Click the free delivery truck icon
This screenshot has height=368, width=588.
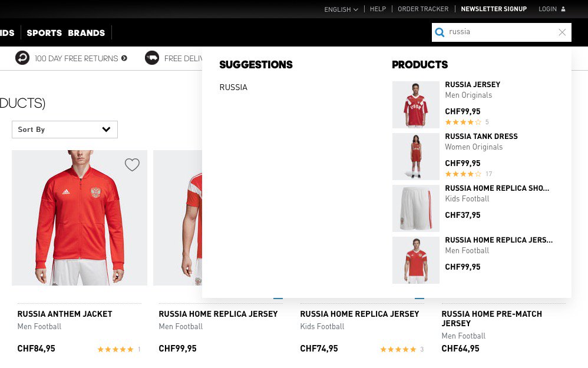pos(152,58)
